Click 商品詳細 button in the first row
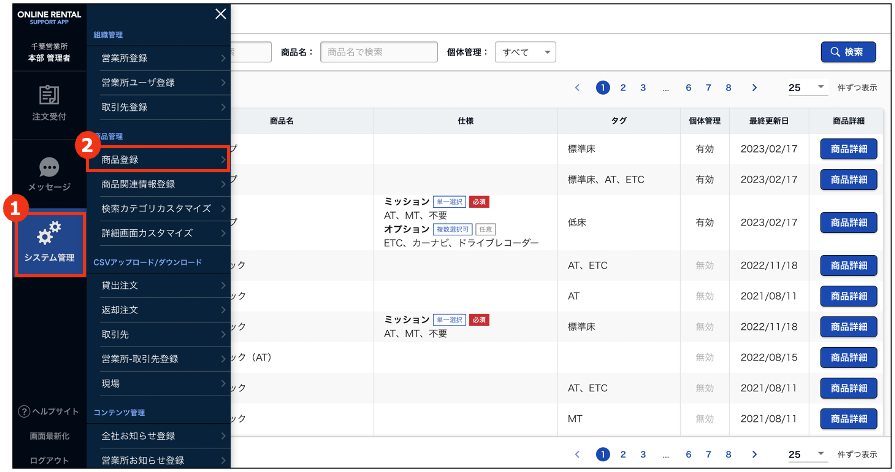 848,149
